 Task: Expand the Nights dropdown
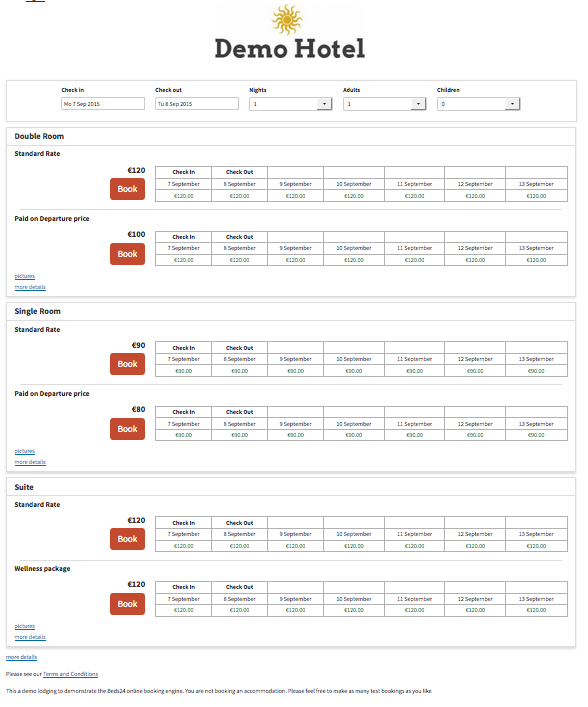(290, 104)
